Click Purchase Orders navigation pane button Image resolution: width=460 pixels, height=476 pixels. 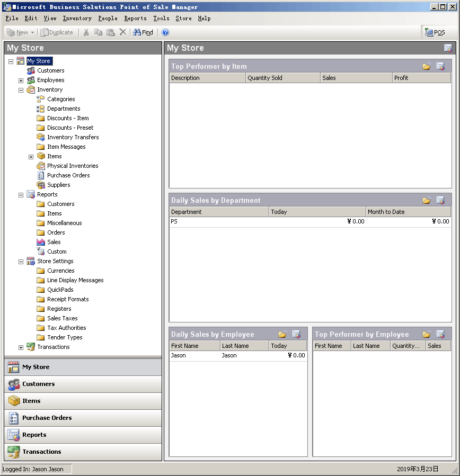click(x=47, y=418)
